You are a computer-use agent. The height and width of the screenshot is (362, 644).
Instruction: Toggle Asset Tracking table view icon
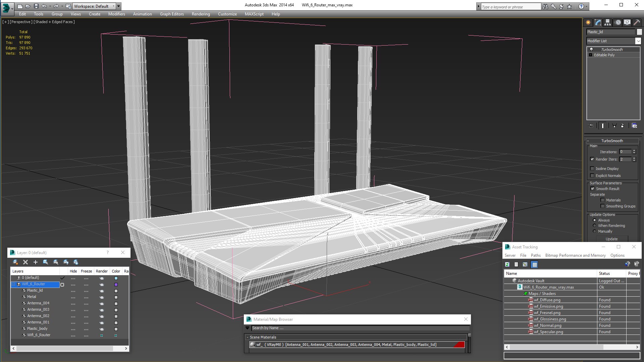[x=535, y=264]
